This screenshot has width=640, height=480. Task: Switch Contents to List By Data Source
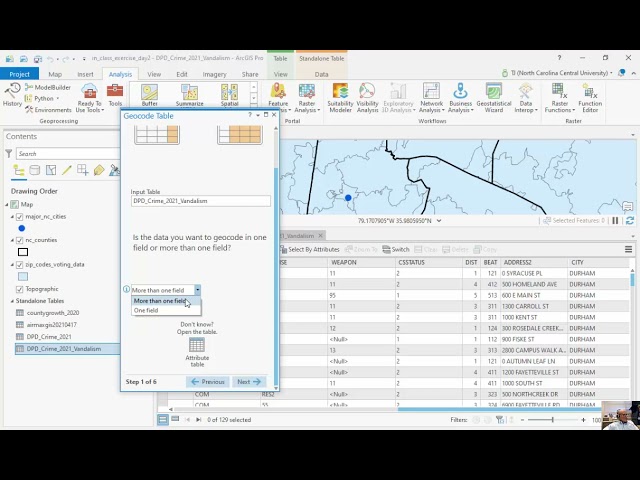pyautogui.click(x=35, y=170)
